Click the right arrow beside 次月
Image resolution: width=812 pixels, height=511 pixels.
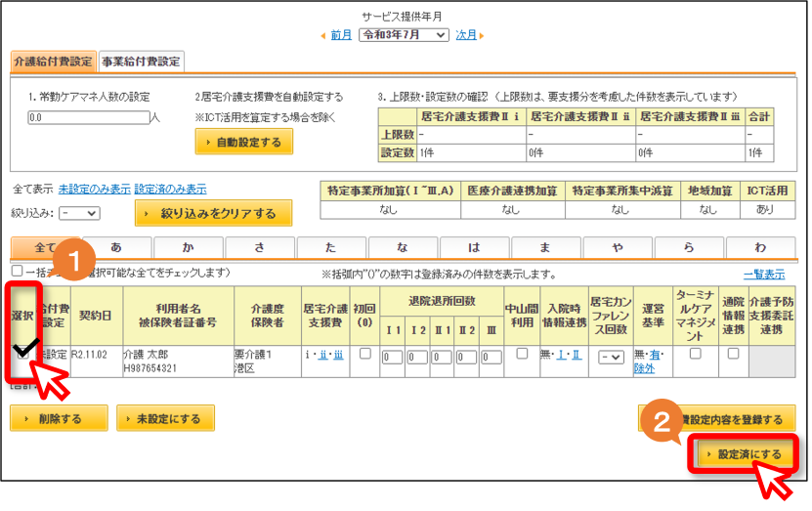coord(482,36)
